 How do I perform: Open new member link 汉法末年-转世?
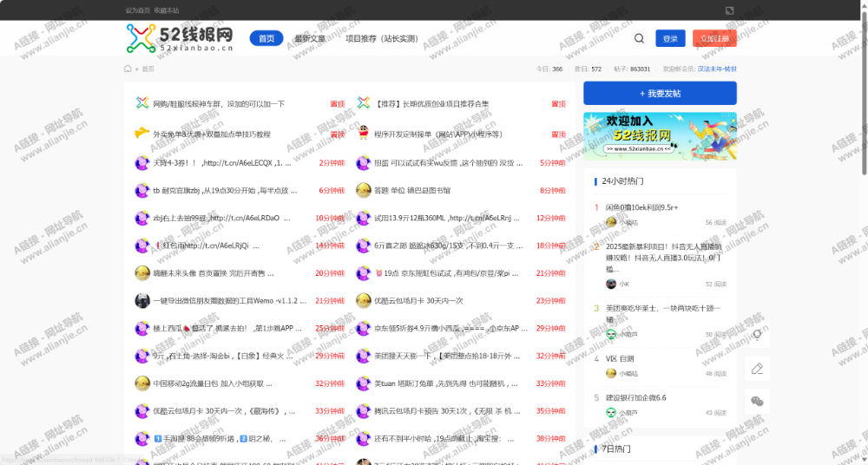click(717, 69)
